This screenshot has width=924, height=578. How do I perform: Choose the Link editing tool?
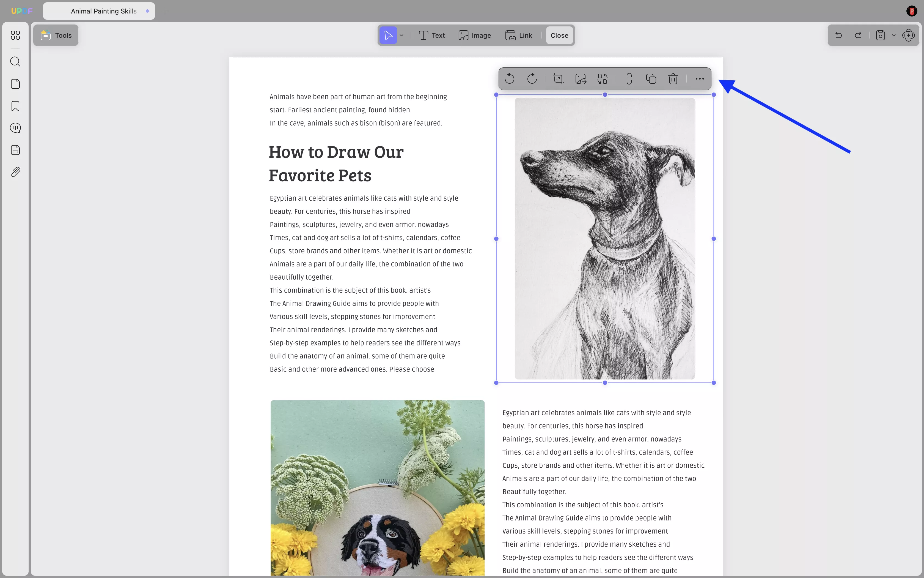518,35
